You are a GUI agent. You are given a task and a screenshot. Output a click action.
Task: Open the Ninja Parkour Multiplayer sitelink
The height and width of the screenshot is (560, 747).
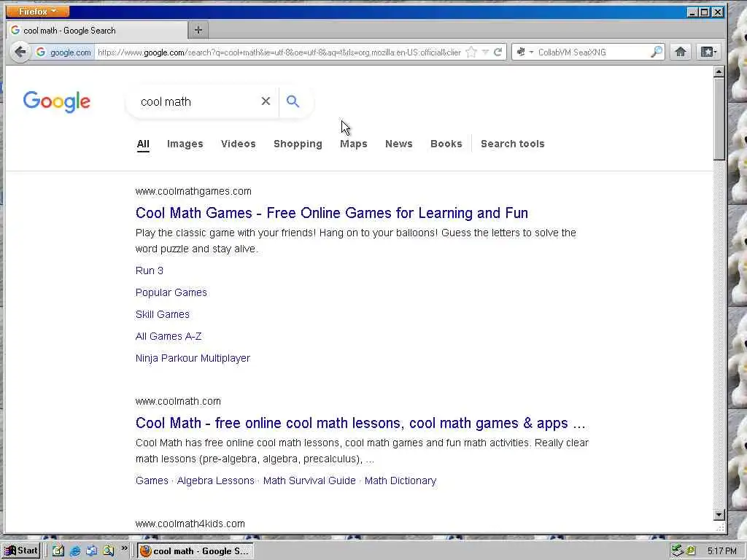click(x=193, y=358)
